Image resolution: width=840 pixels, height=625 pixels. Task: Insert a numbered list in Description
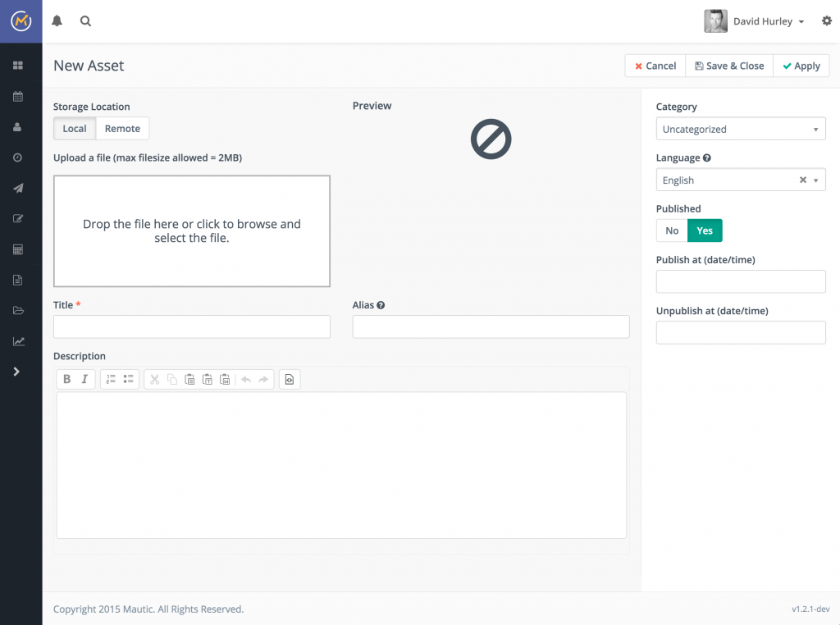click(x=111, y=379)
